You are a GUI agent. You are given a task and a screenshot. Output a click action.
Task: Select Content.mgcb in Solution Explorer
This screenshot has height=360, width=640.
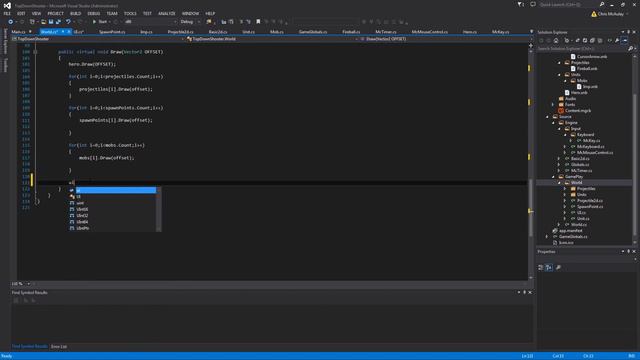pos(578,111)
